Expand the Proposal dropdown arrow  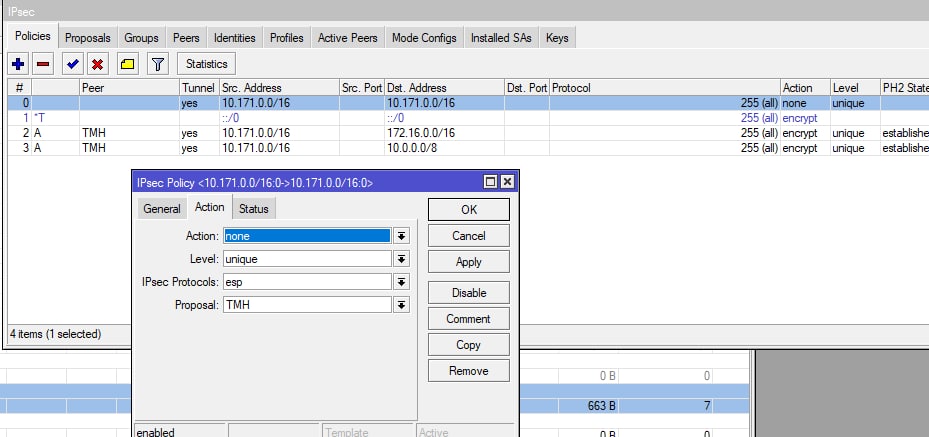401,305
